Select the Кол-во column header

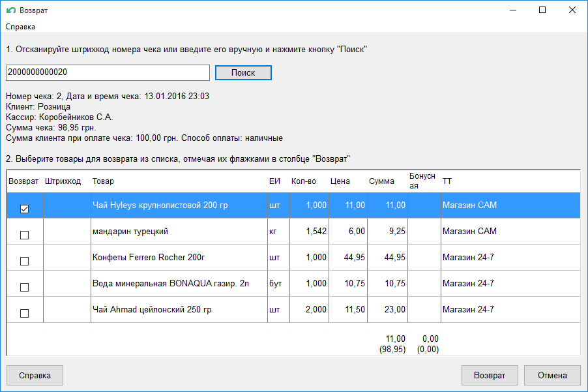tap(303, 181)
